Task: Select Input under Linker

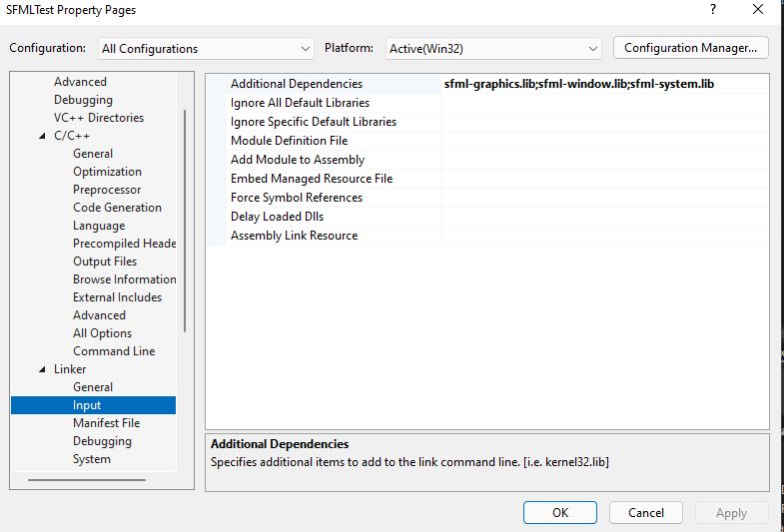Action: [93, 405]
